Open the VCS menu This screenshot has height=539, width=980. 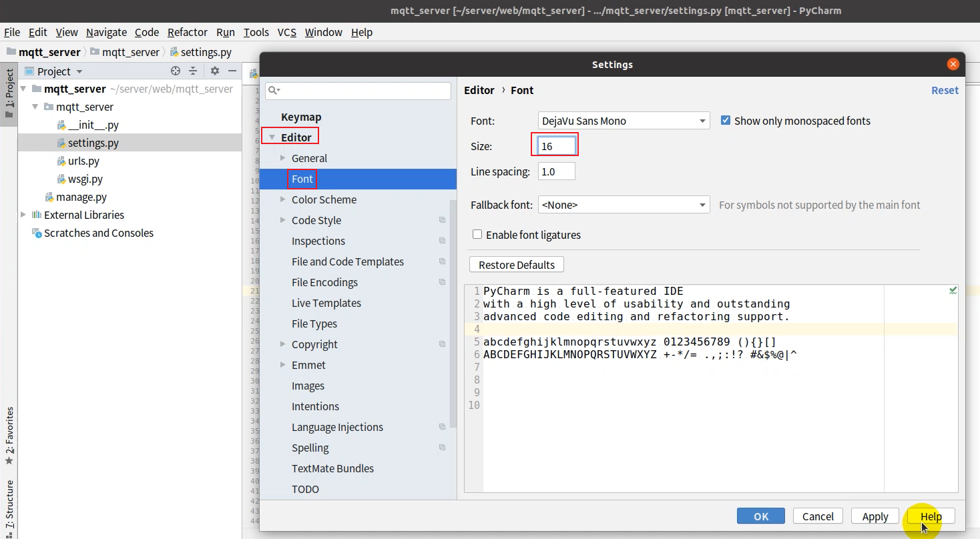287,32
